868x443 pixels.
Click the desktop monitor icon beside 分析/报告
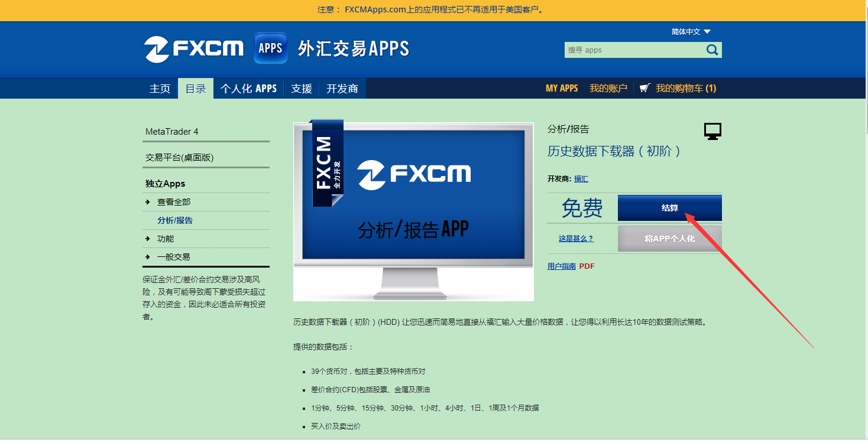[712, 131]
